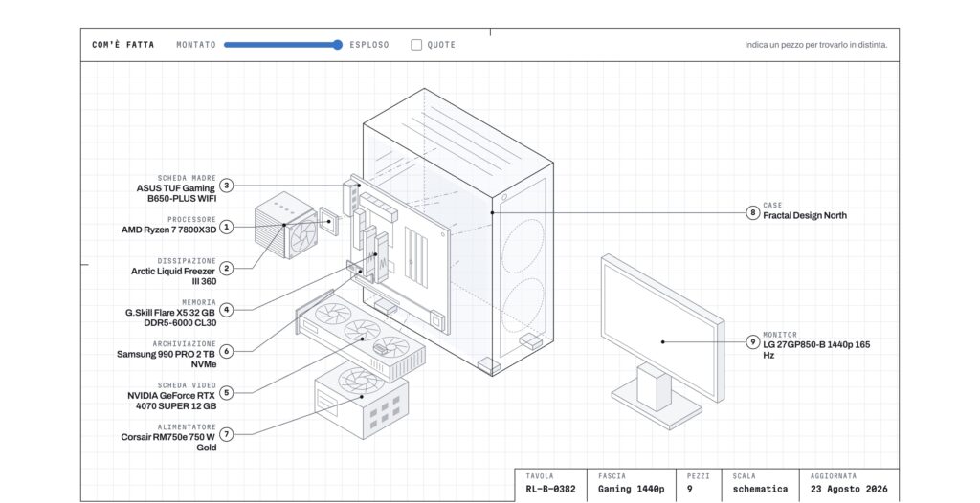This screenshot has height=503, width=980.
Task: Select the AMD Ryzen 7 7800X3D label
Action: (168, 230)
